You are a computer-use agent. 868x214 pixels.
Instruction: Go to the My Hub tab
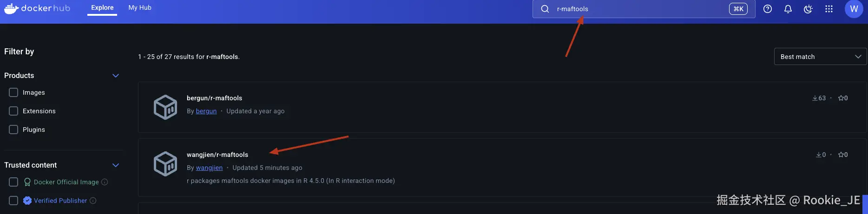tap(140, 8)
